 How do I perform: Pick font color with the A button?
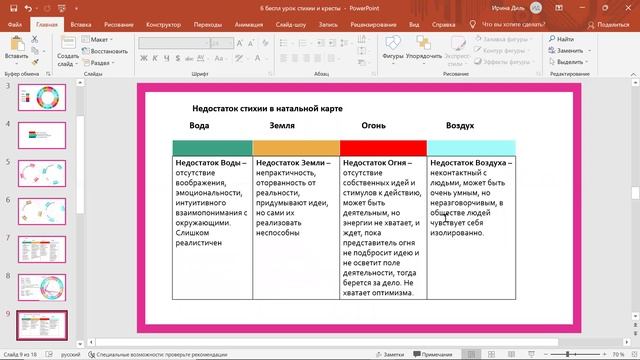coord(258,58)
